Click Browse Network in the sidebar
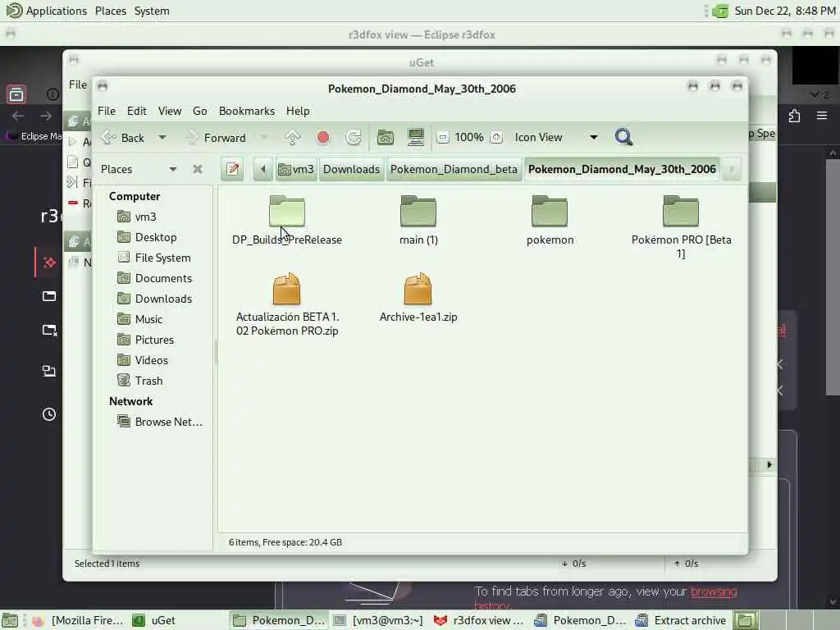 (168, 422)
